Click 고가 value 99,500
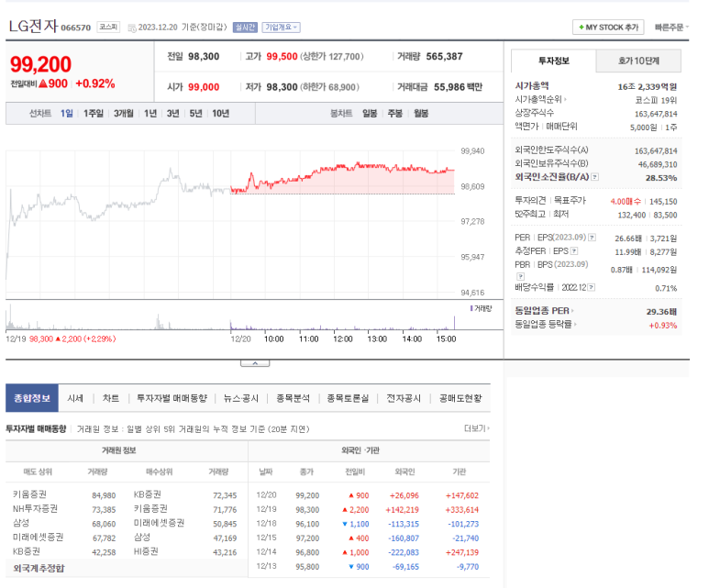 point(282,57)
